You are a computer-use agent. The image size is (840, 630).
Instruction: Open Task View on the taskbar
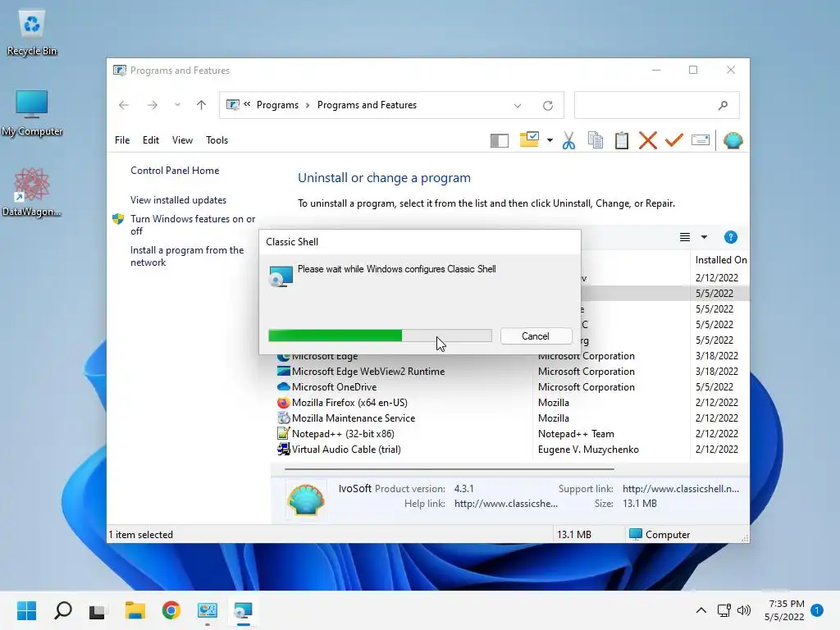(x=97, y=610)
